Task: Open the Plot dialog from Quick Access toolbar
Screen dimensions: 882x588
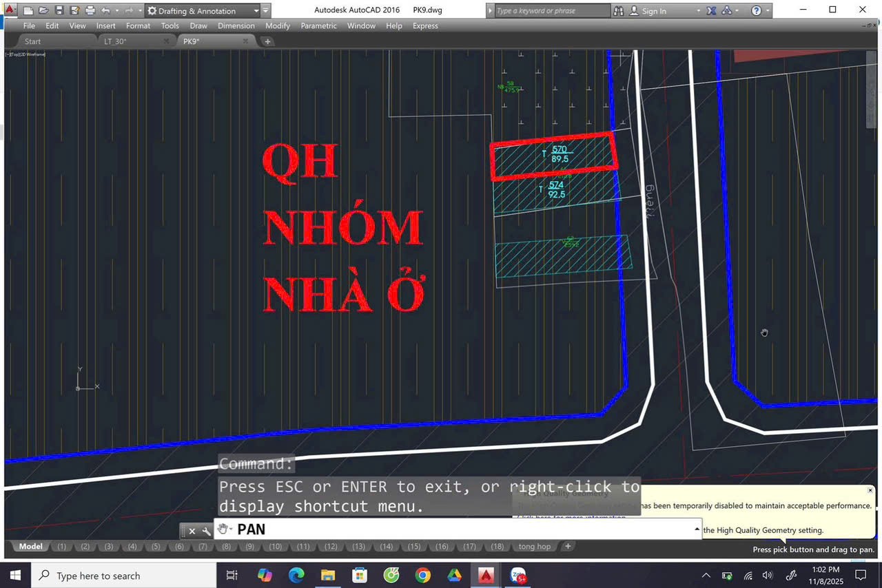Action: coord(90,10)
